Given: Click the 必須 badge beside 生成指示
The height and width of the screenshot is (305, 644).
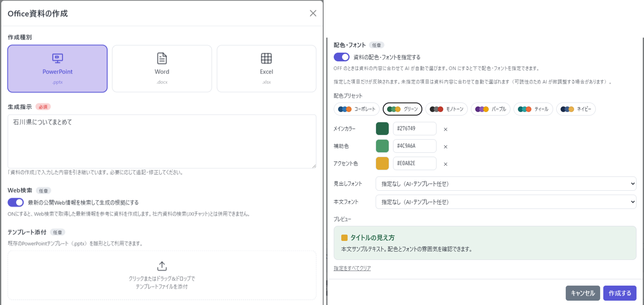Looking at the screenshot, I should [x=43, y=107].
